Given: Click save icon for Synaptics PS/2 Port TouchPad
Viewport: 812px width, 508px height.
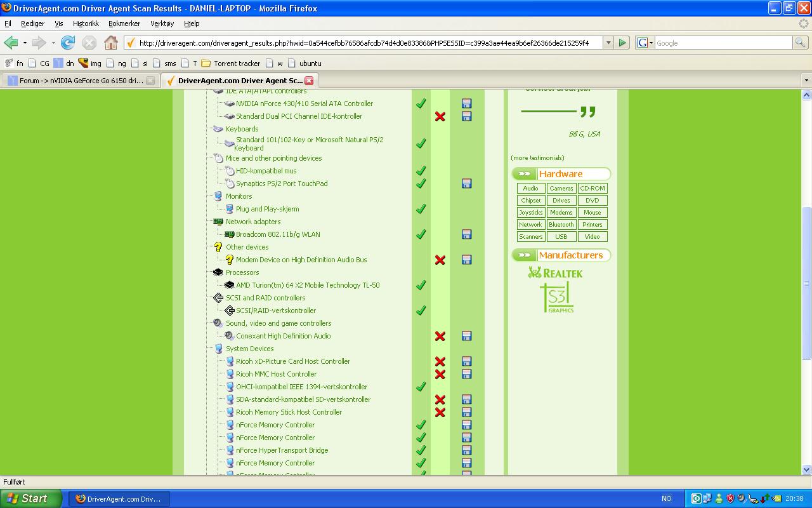Looking at the screenshot, I should (x=467, y=184).
